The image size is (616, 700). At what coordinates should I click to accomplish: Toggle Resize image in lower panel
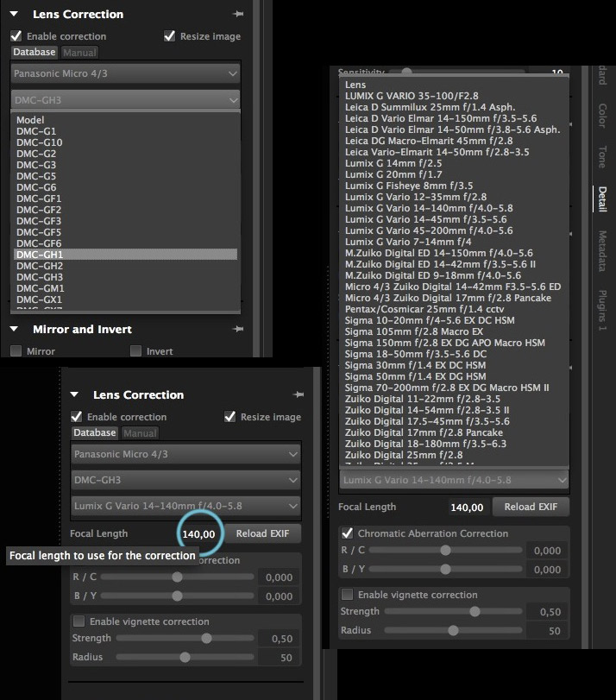229,417
